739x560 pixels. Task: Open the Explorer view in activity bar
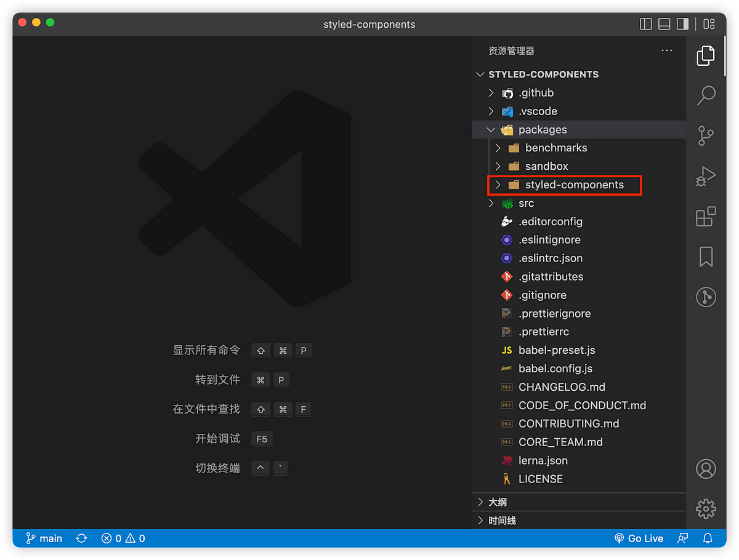click(x=706, y=56)
